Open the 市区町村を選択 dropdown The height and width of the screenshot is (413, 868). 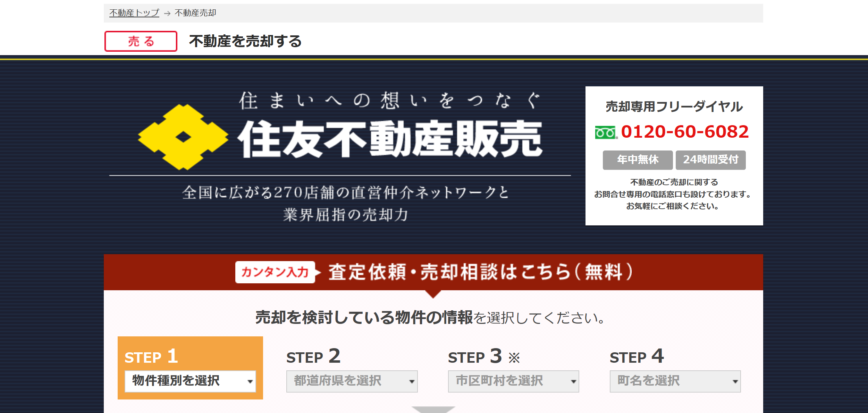click(x=514, y=381)
